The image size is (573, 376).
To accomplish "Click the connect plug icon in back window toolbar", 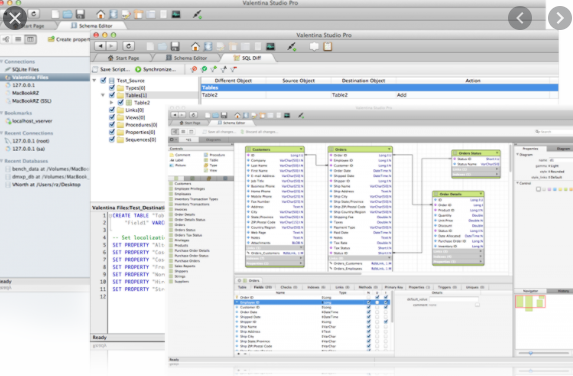I will (197, 14).
